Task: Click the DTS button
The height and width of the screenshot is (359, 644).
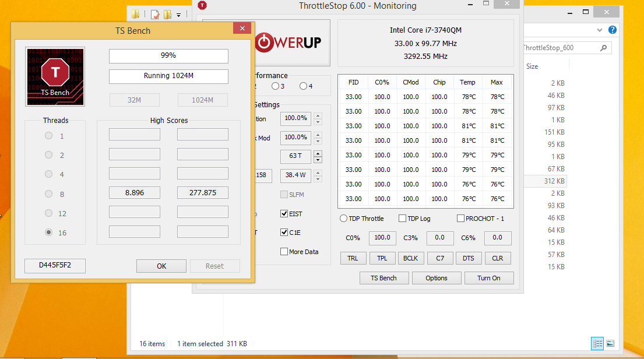Action: [469, 258]
